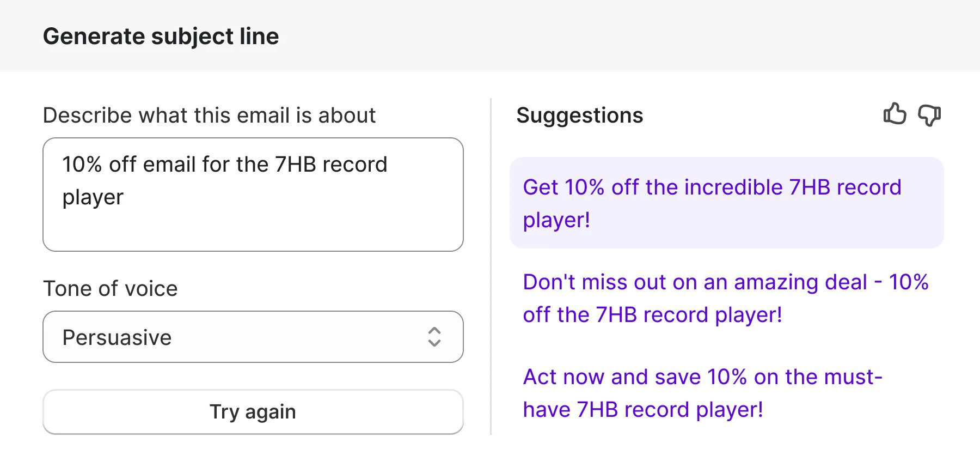Click the Generate subject line header

[161, 36]
